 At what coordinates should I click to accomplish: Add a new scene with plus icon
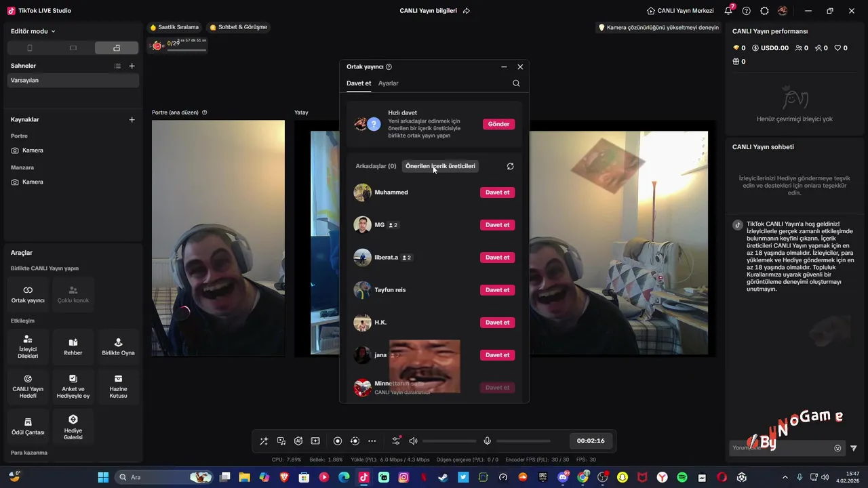132,66
